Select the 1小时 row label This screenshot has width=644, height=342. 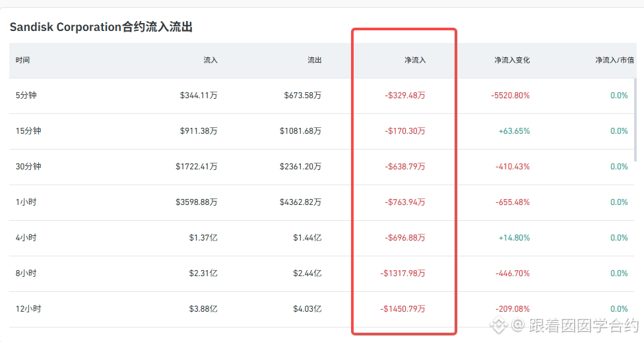26,202
